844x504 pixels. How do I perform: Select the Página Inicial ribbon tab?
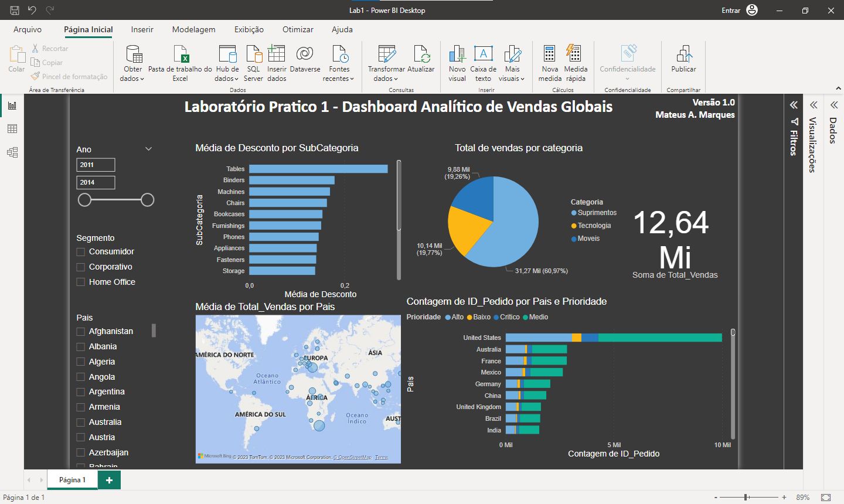(x=89, y=29)
